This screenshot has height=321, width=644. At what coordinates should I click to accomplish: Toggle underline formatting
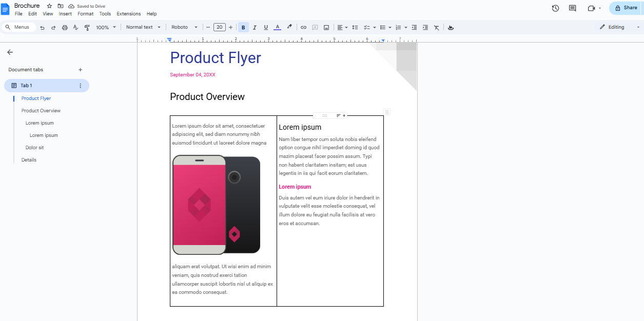(266, 27)
